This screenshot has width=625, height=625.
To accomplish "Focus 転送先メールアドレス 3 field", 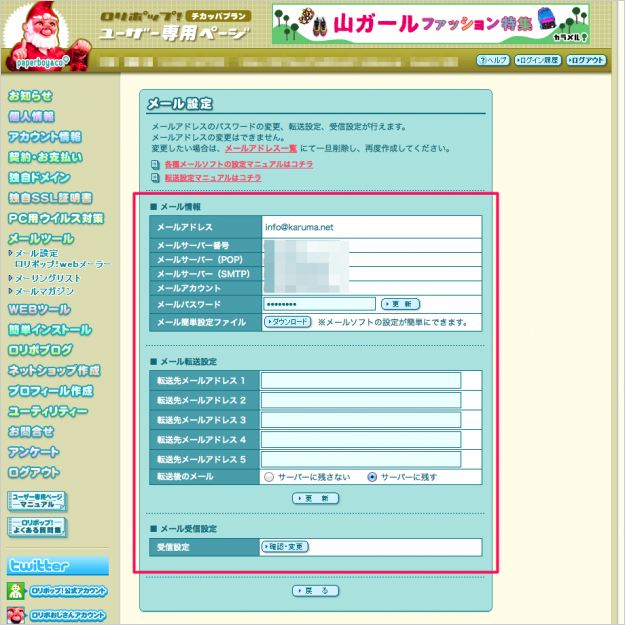I will tap(361, 420).
